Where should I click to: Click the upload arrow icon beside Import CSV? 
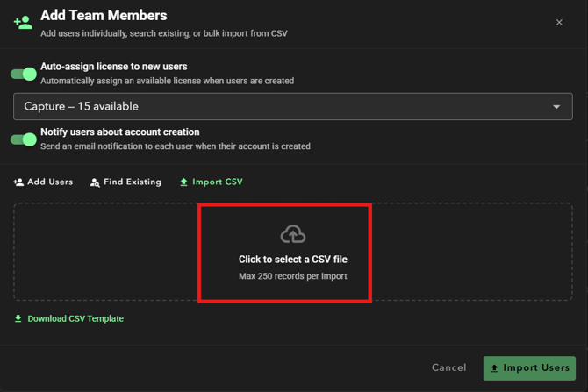[x=183, y=182]
